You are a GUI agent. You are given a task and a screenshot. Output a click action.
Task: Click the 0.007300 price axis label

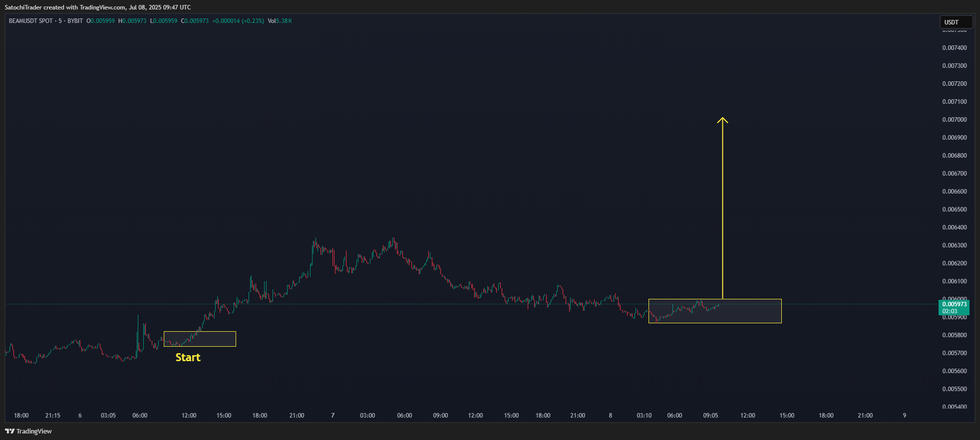[x=955, y=66]
